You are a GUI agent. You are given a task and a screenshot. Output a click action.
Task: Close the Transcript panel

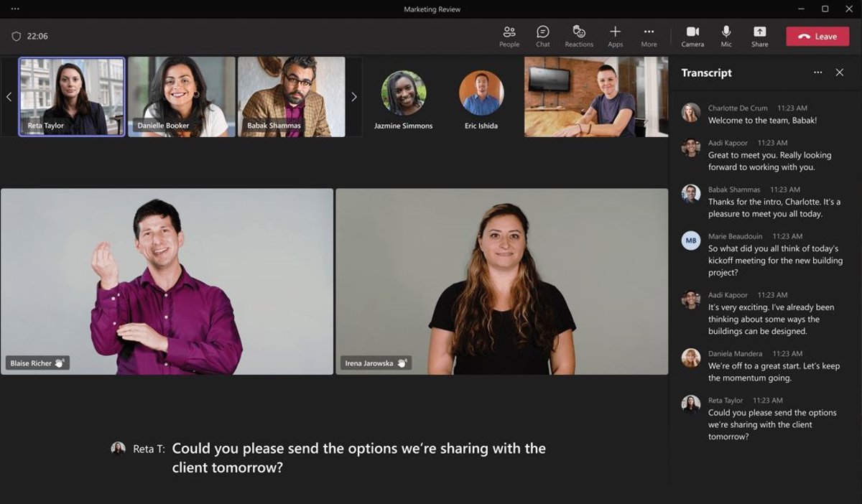(x=839, y=73)
